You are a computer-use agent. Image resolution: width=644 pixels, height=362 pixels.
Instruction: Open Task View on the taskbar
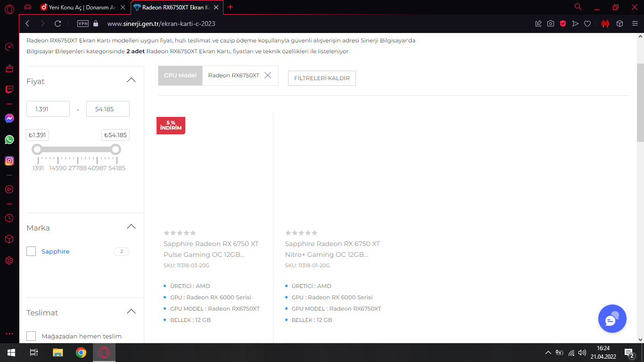coord(33,353)
